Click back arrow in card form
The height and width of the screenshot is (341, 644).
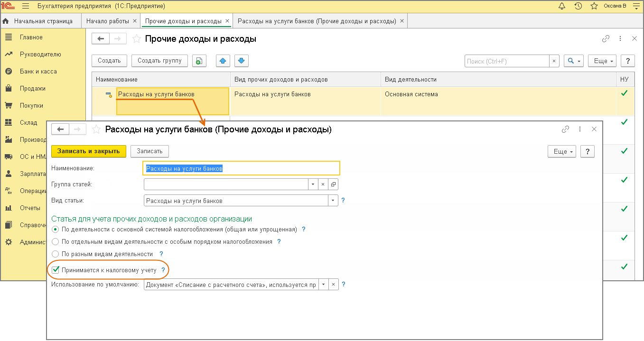click(x=60, y=129)
